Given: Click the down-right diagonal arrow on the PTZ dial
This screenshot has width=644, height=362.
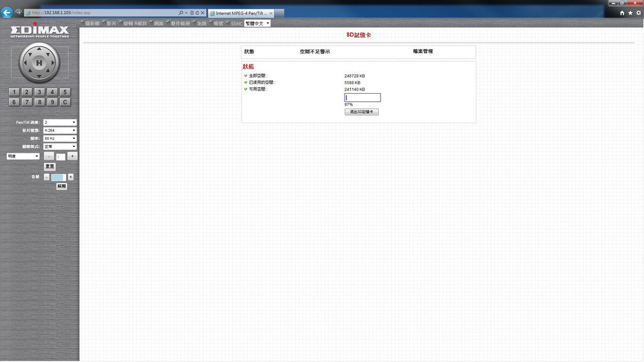Looking at the screenshot, I should 48,72.
